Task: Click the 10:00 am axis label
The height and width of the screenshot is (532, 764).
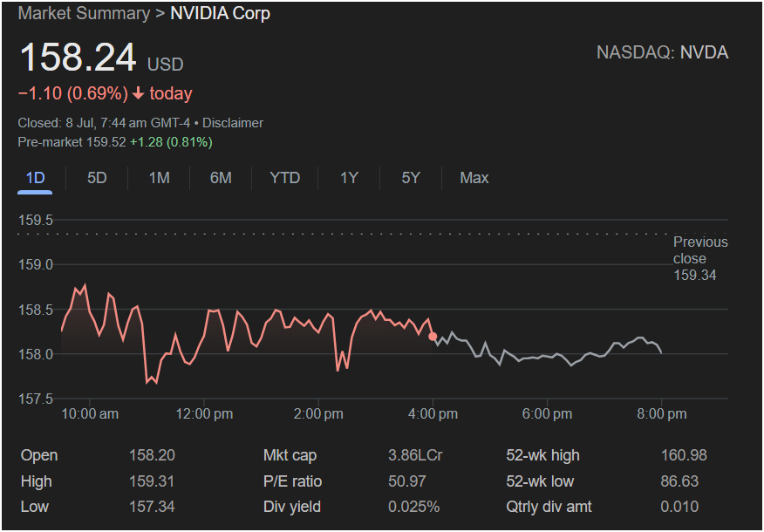Action: (x=90, y=414)
